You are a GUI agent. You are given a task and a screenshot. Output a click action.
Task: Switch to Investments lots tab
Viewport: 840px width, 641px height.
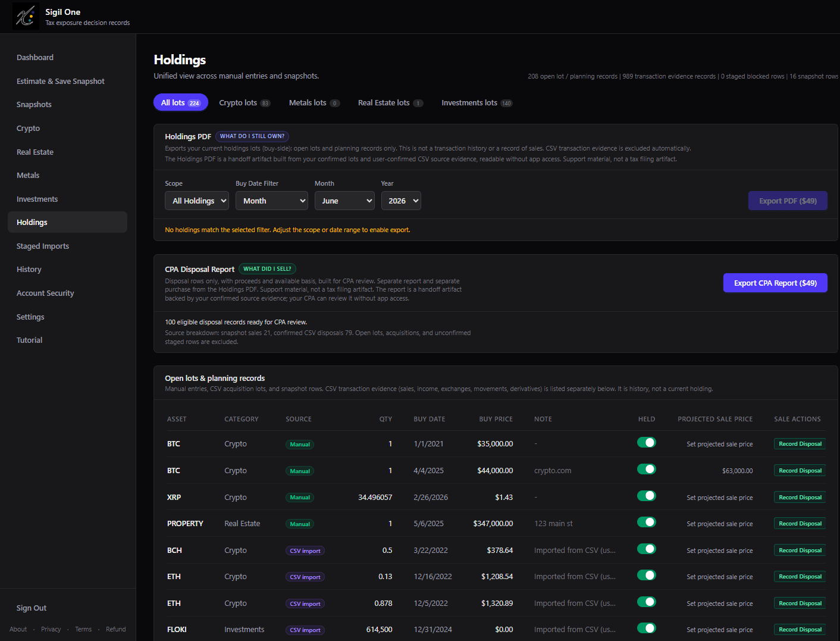477,102
